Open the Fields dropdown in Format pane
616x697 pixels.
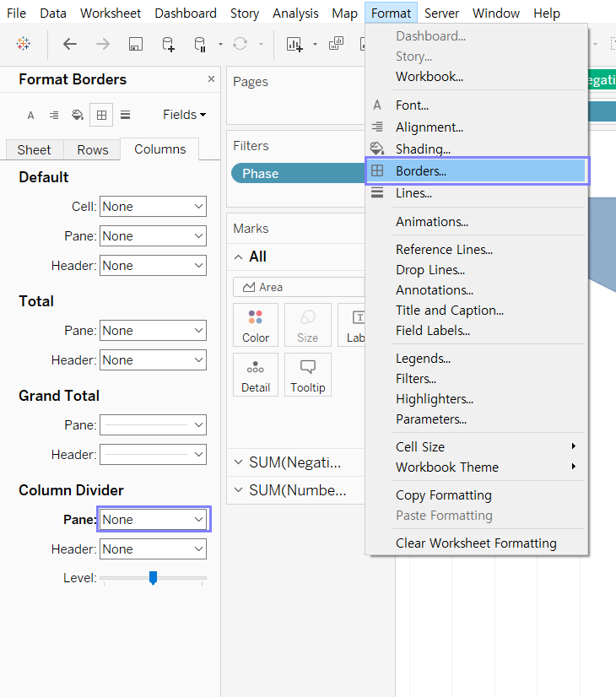[x=184, y=115]
